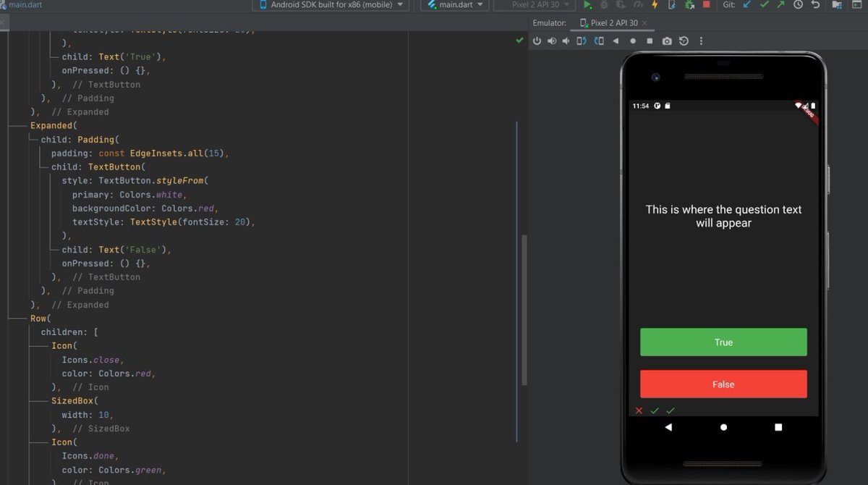868x485 pixels.
Task: Update project via Git blue arrow
Action: point(747,4)
